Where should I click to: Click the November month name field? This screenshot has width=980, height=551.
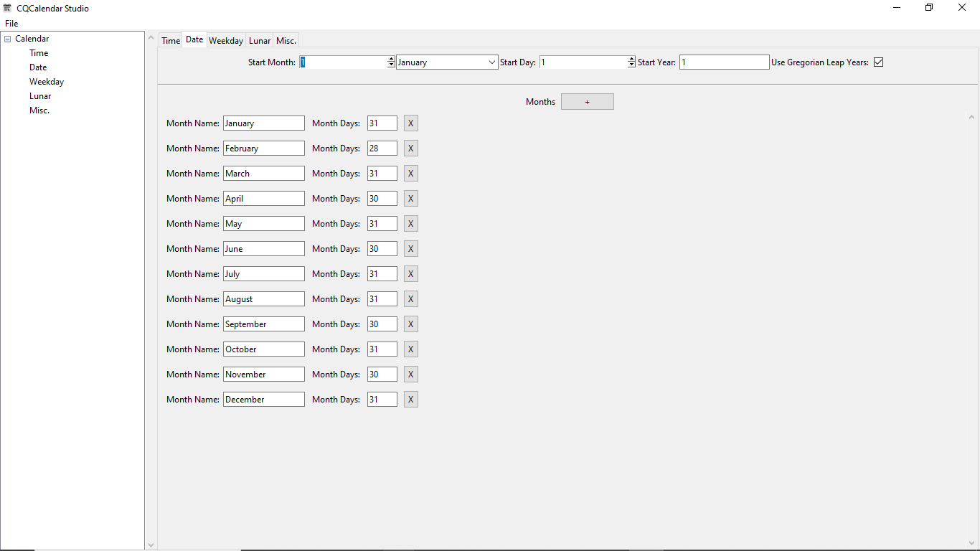tap(264, 375)
